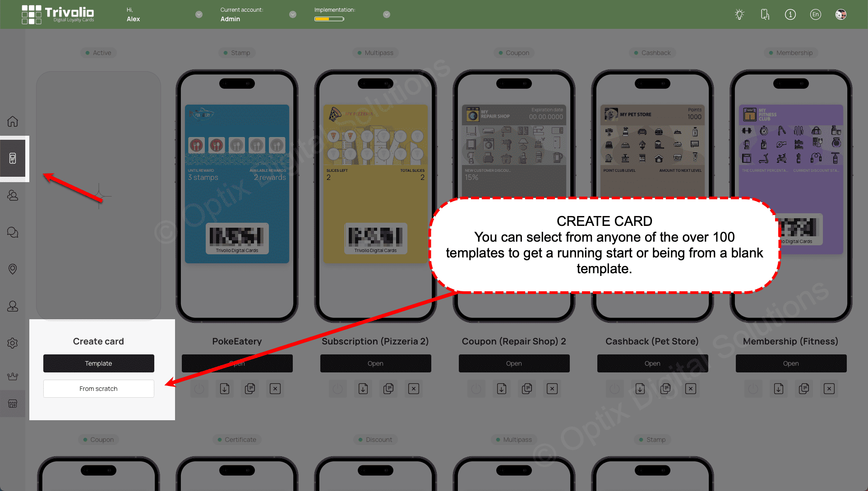This screenshot has width=868, height=491.
Task: Open the Customers section icon
Action: [x=13, y=195]
